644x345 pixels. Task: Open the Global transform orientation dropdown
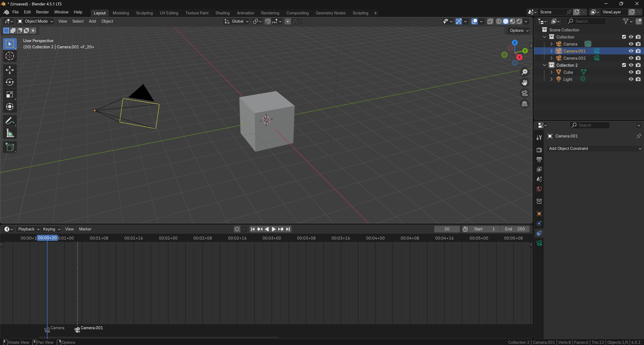pyautogui.click(x=236, y=21)
